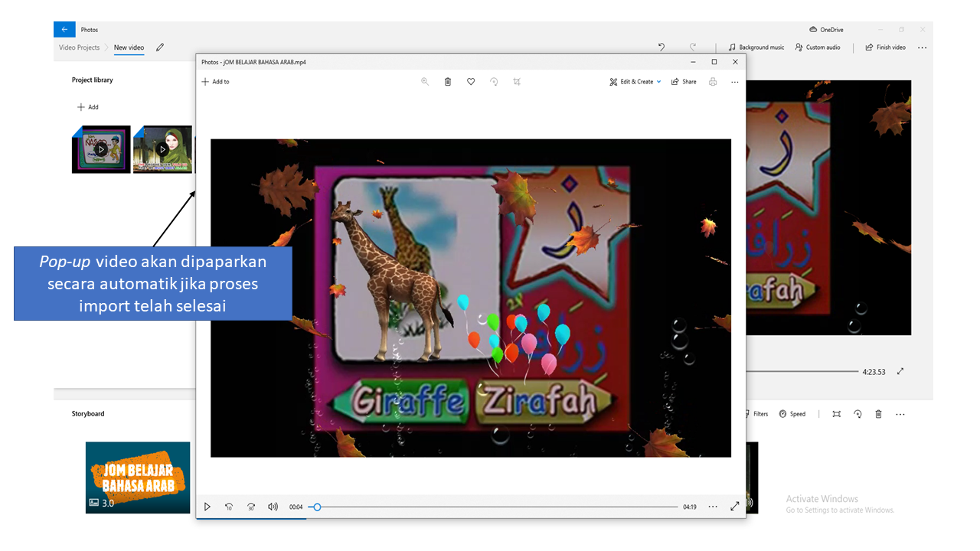
Task: Open crop tool icon
Action: [517, 82]
